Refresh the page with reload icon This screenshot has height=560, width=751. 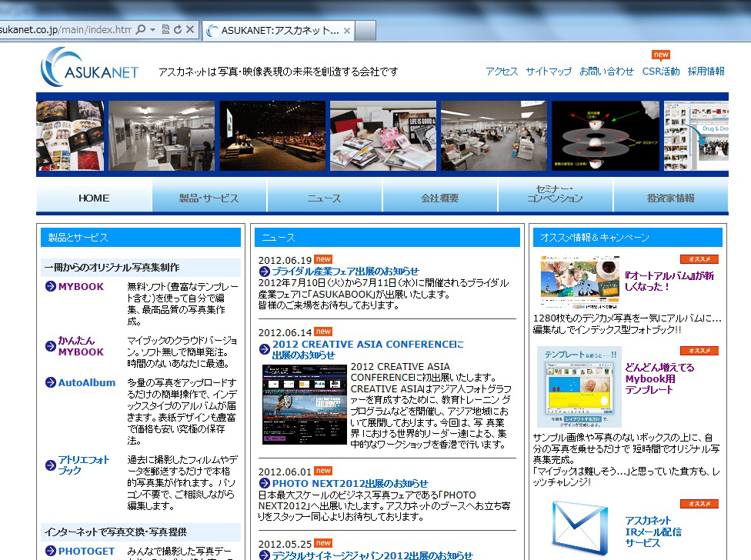[178, 30]
